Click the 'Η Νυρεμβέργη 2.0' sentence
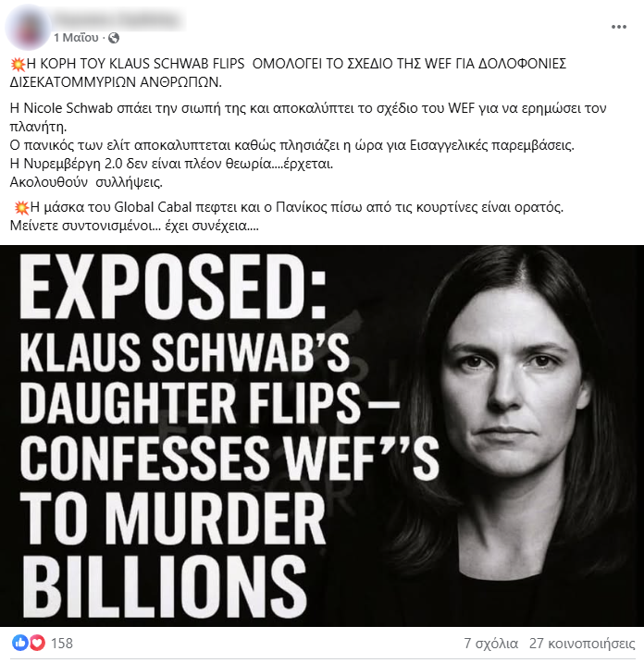Screen dimensions: 644x663 (171, 164)
